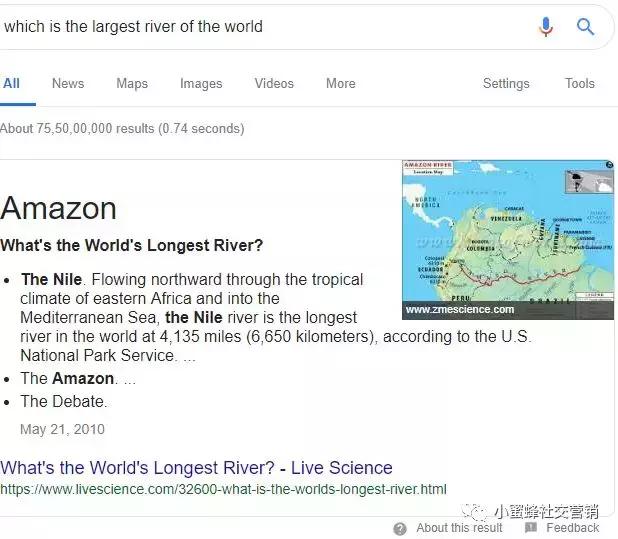This screenshot has width=618, height=539.
Task: Open the Tools filter options
Action: point(580,83)
